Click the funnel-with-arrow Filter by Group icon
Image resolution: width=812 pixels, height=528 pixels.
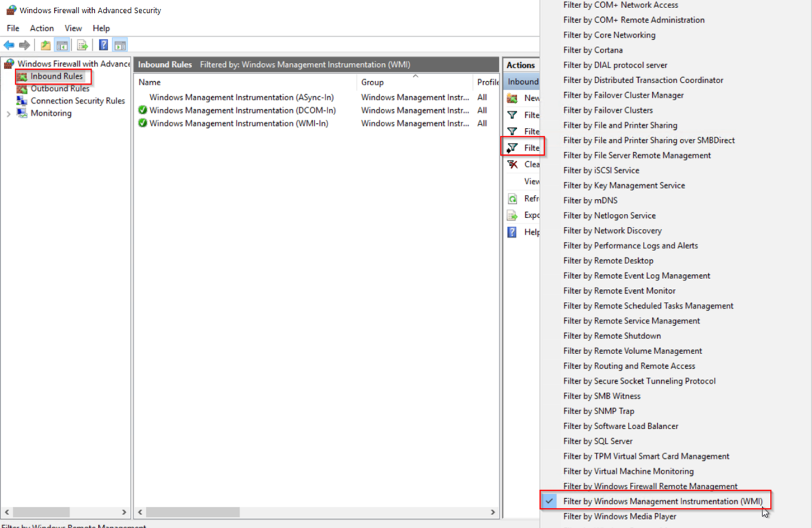pos(512,148)
